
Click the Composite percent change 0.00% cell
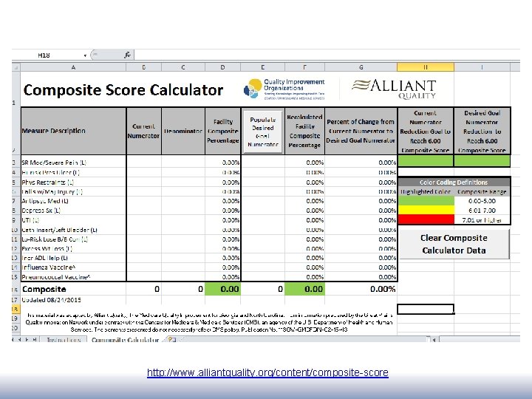pos(361,289)
